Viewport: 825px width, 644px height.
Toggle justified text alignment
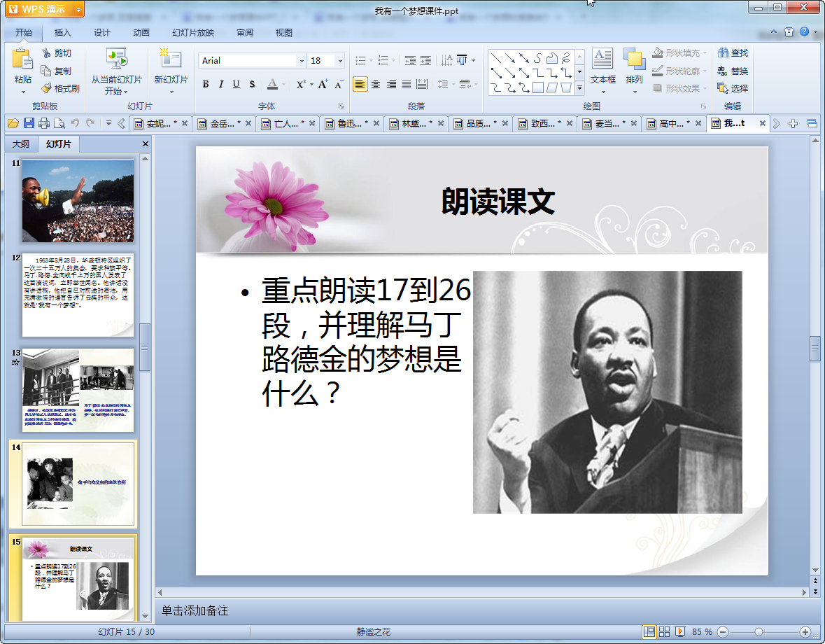pyautogui.click(x=406, y=84)
